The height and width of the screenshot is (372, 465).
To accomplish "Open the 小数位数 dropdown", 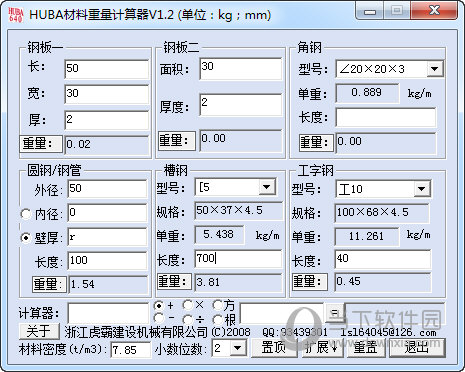I will [238, 348].
